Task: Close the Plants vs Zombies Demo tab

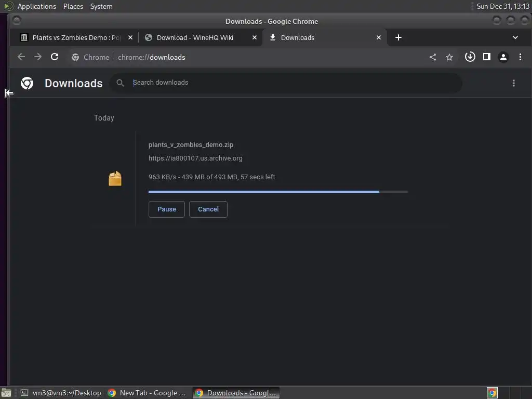Action: pos(130,37)
